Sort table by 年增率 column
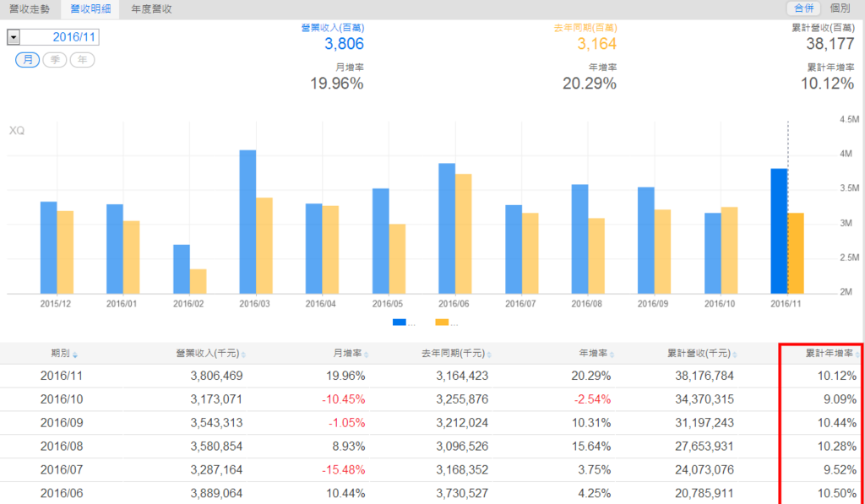The image size is (865, 504). (x=596, y=354)
